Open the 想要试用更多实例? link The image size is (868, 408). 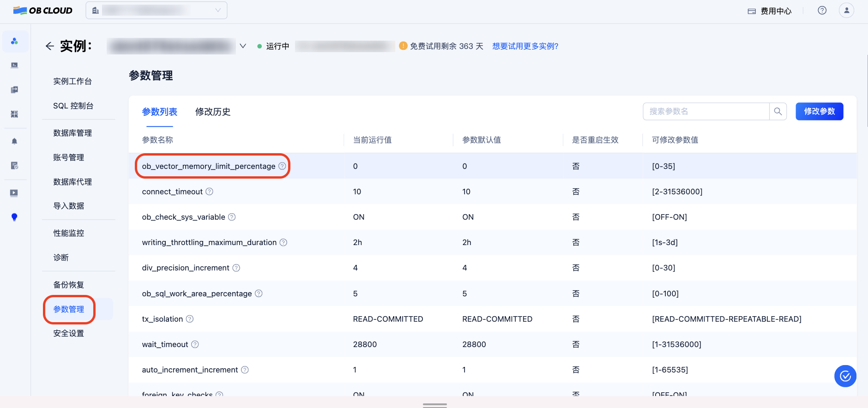pos(525,46)
